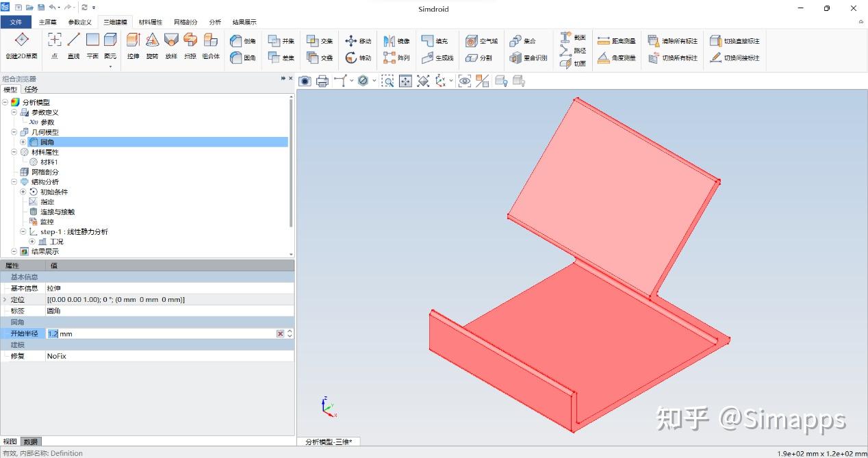Increase 开始半径 using the up stepper arrow
The image size is (868, 458).
click(x=290, y=331)
